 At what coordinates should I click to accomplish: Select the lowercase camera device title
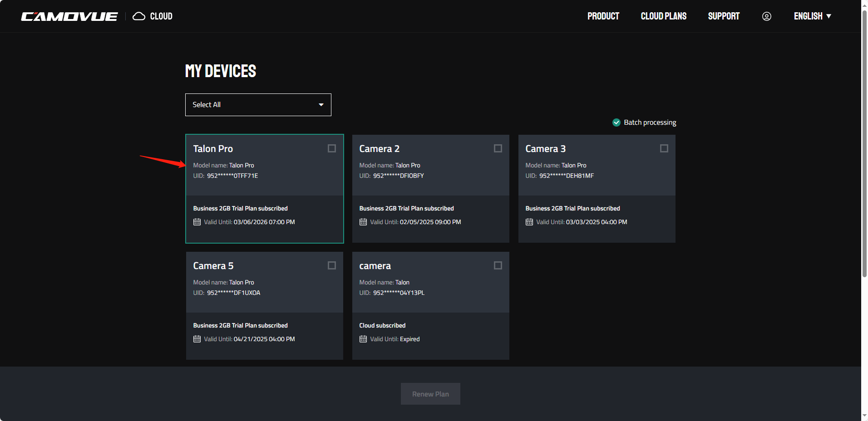click(375, 266)
